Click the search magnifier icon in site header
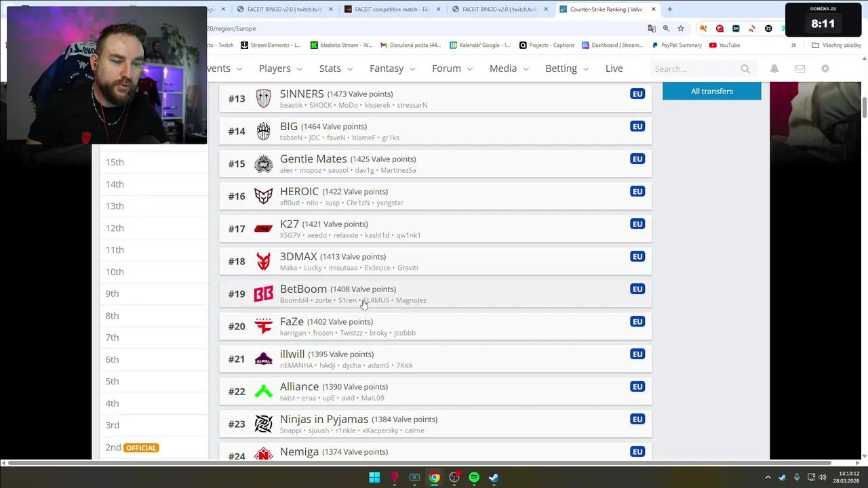 pos(745,68)
